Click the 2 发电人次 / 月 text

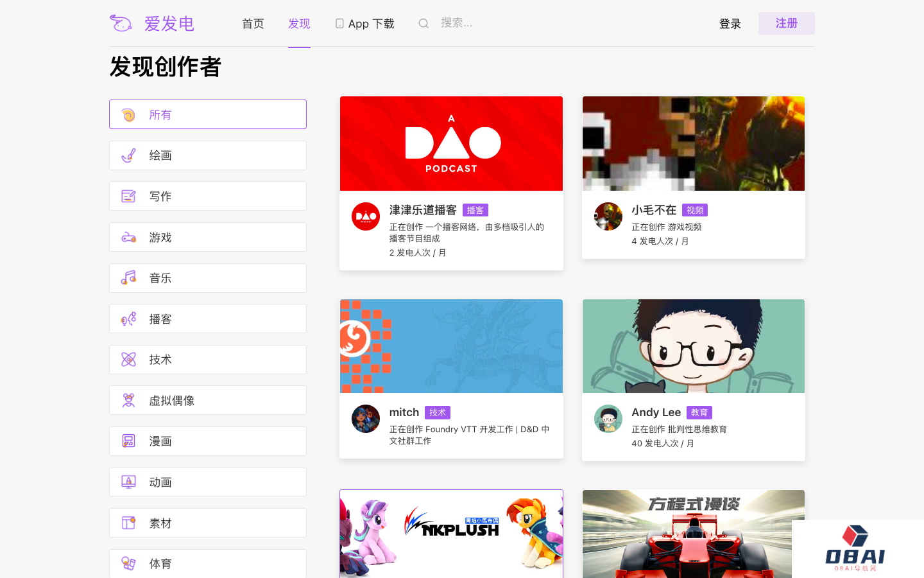click(418, 252)
